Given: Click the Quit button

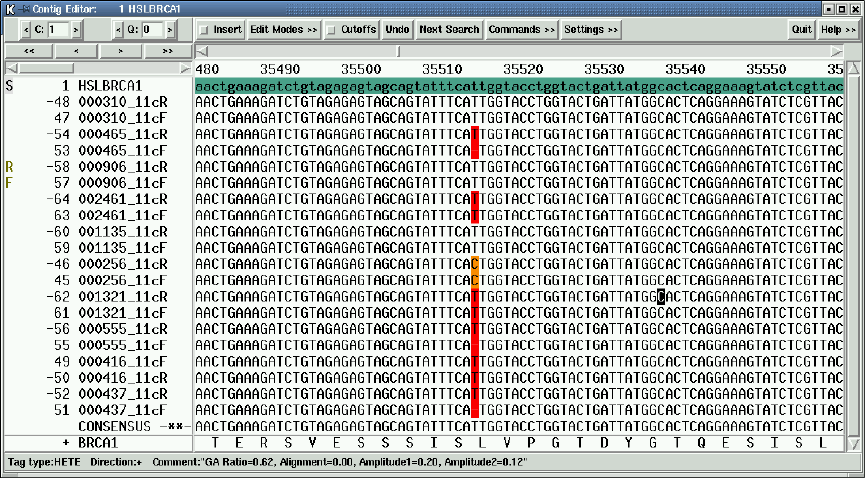Looking at the screenshot, I should tap(802, 29).
